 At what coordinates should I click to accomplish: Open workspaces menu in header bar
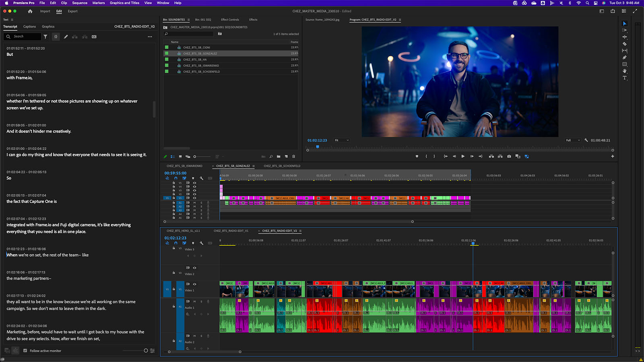[602, 11]
